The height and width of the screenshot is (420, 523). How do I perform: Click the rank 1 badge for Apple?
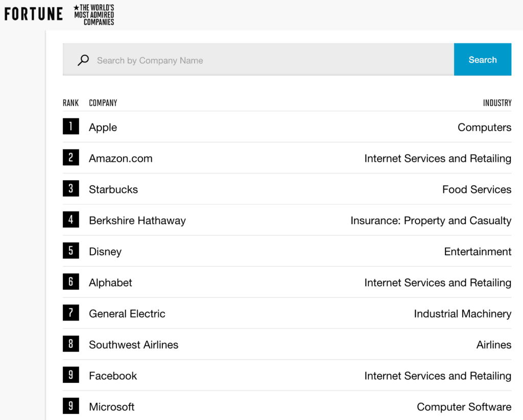click(x=70, y=127)
